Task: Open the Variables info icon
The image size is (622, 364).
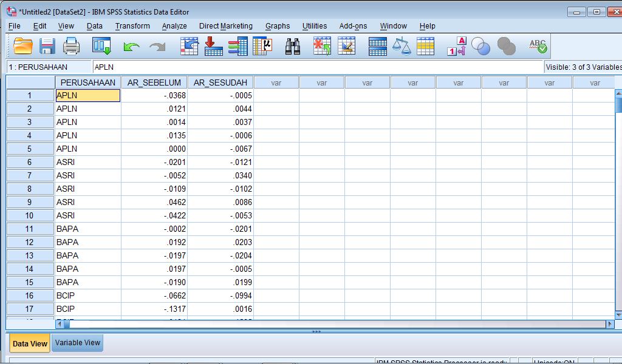Action: [x=238, y=46]
